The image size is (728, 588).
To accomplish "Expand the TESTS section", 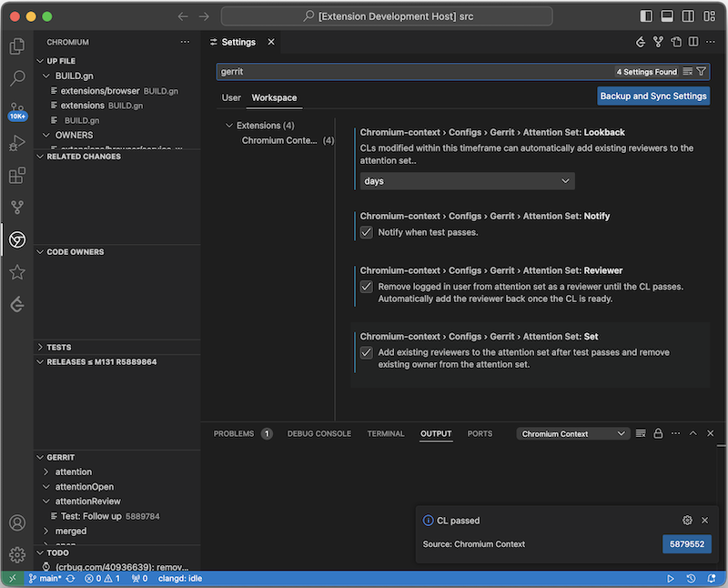I will pyautogui.click(x=40, y=348).
